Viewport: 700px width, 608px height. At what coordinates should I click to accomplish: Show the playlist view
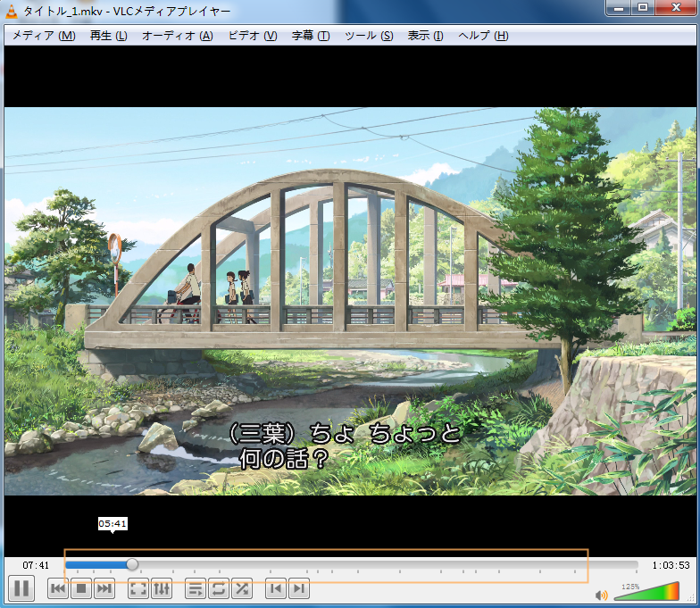(196, 589)
